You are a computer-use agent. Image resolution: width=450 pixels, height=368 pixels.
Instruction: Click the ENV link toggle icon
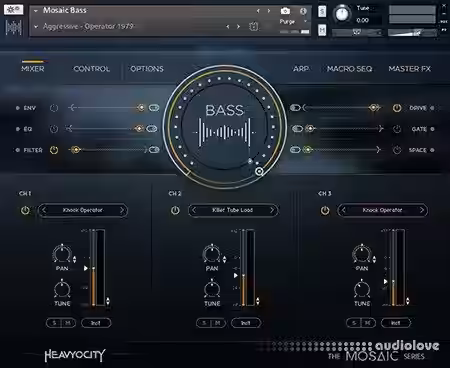point(154,108)
